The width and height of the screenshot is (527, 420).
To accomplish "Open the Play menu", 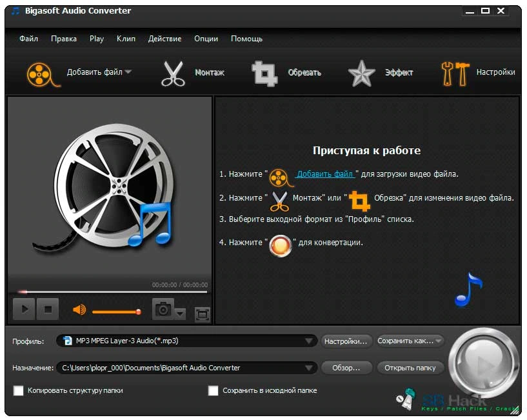I will 97,39.
